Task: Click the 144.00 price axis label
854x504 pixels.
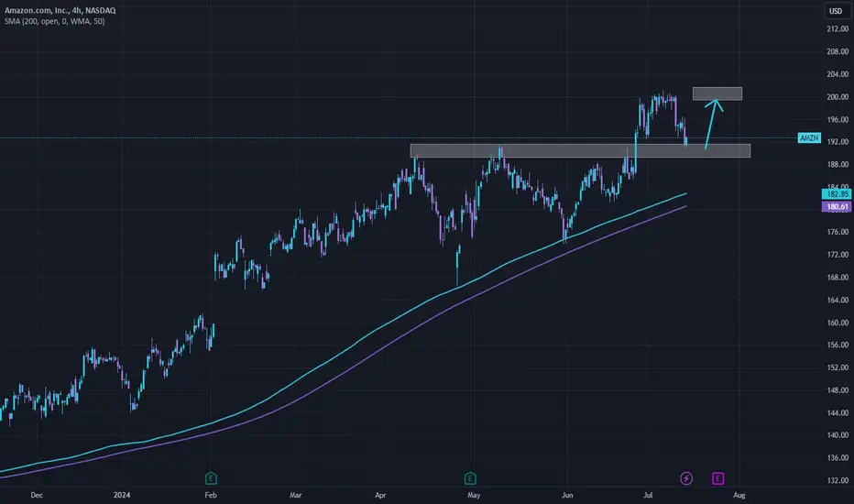Action: 838,413
